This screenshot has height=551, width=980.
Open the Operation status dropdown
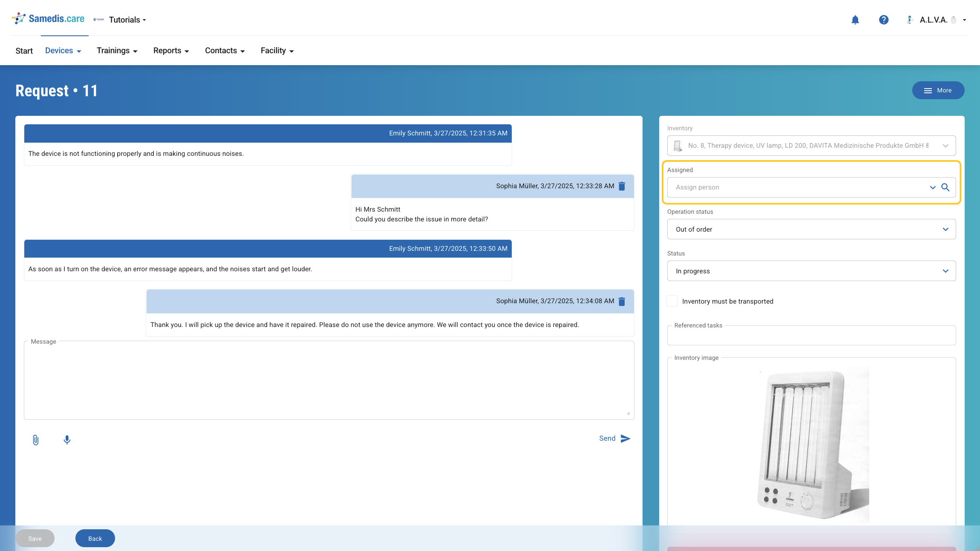point(811,229)
